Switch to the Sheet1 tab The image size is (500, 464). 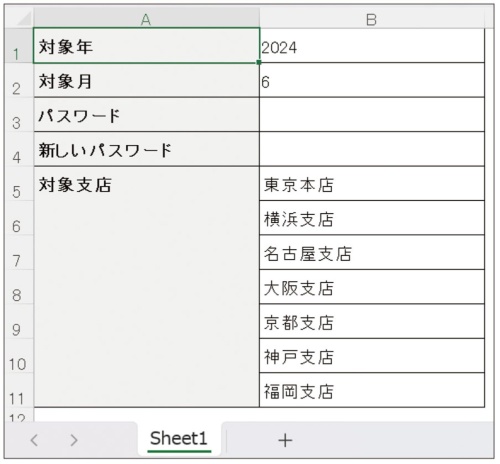pos(179,439)
